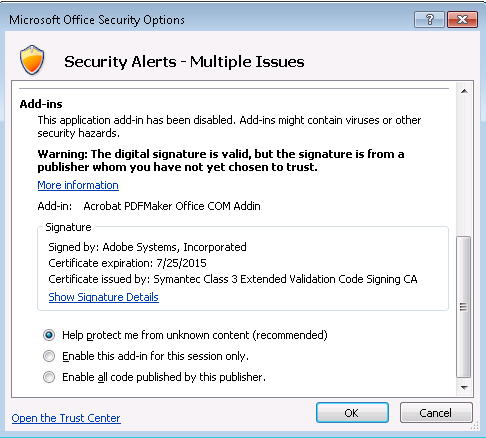Click the Acrobat PDFMaker Office COM Addin name
Viewport: 486px width, 438px height.
click(172, 206)
